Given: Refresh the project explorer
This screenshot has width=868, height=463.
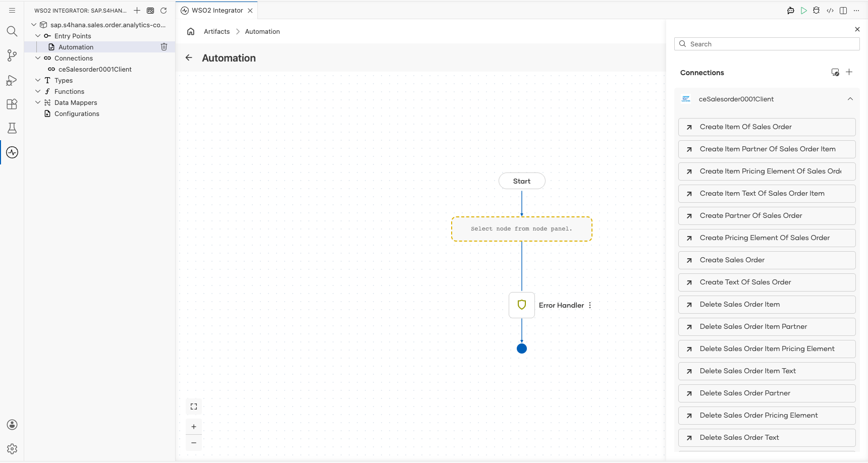Looking at the screenshot, I should point(164,10).
